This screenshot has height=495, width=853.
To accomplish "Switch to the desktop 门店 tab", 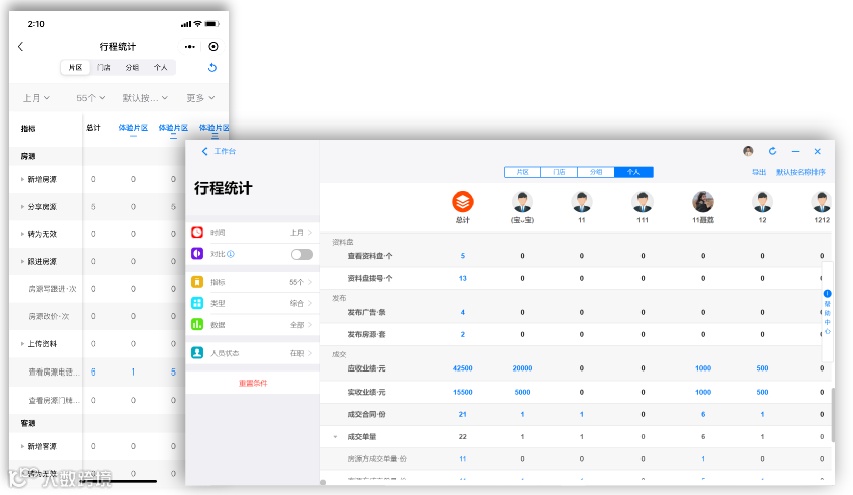I will pyautogui.click(x=559, y=172).
